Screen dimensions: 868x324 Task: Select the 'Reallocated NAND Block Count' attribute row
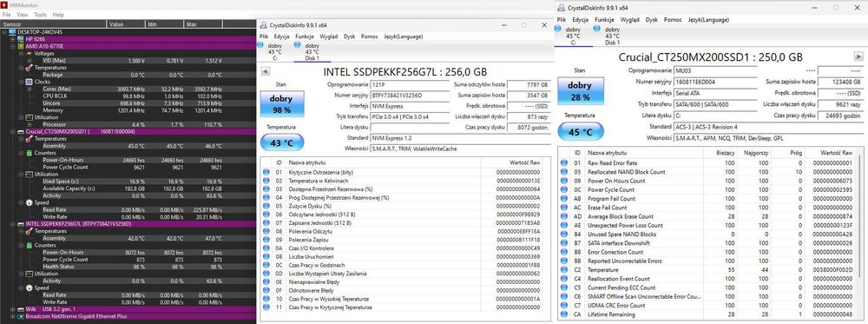(x=707, y=172)
